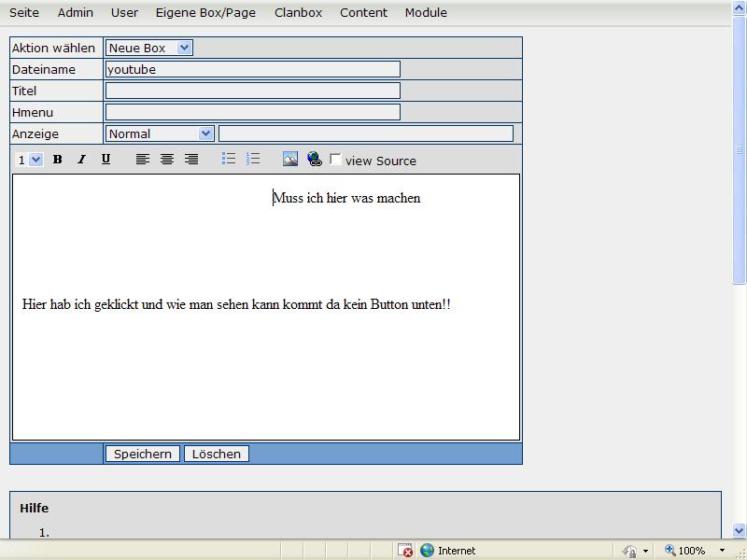The height and width of the screenshot is (560, 747).
Task: Click popup blocker icon in status bar
Action: pyautogui.click(x=405, y=551)
